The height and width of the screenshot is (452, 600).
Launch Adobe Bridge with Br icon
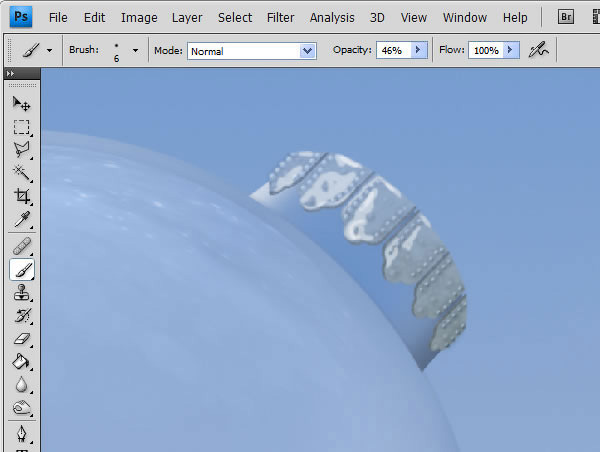(x=566, y=17)
